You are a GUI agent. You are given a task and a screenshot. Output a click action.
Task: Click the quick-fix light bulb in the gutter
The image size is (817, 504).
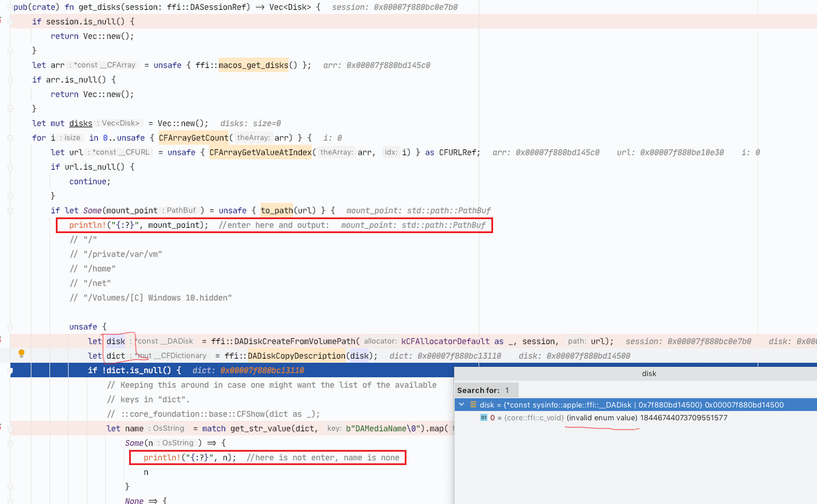coord(22,353)
